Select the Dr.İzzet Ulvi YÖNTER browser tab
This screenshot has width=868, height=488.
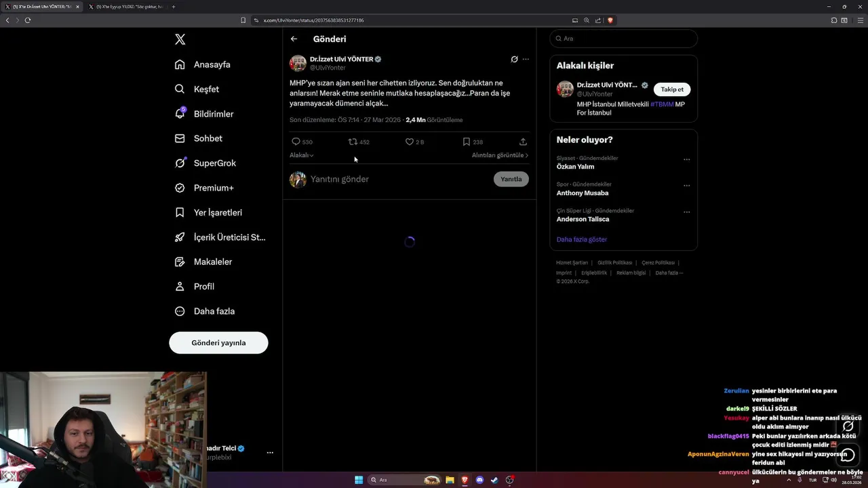coord(42,7)
